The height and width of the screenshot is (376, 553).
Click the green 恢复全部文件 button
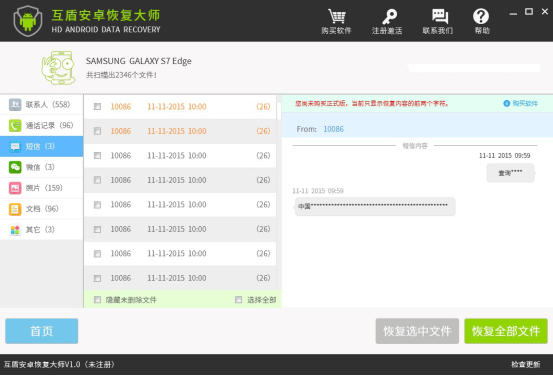(506, 331)
